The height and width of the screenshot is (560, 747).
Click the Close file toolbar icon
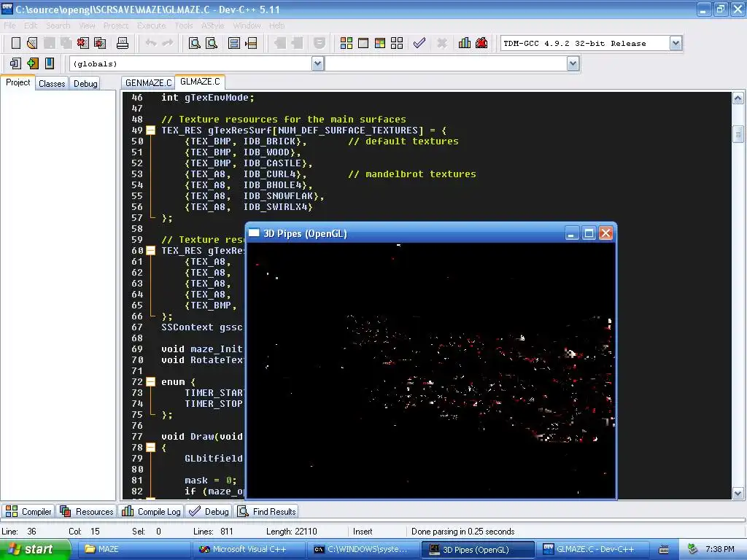[x=83, y=43]
